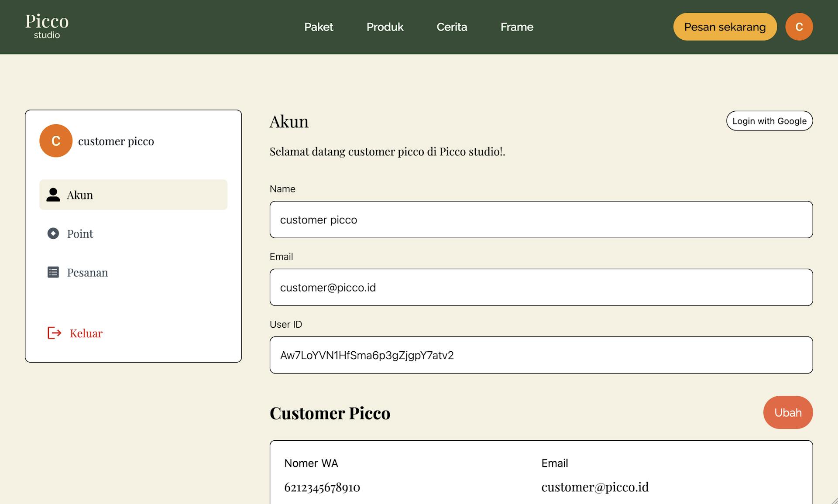Open Point section in sidebar
Viewport: 838px width, 504px height.
(x=80, y=234)
